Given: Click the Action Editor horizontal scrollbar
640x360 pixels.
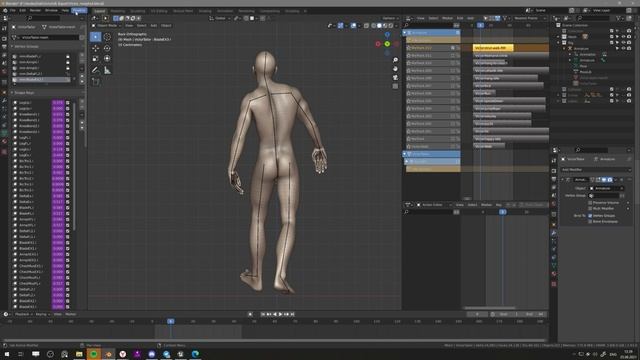Looking at the screenshot, I should pos(489,308).
